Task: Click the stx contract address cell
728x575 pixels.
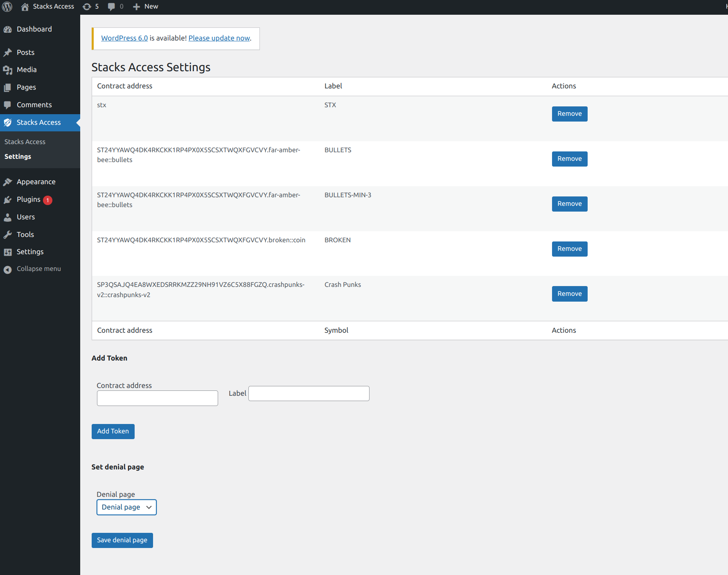Action: [x=101, y=105]
